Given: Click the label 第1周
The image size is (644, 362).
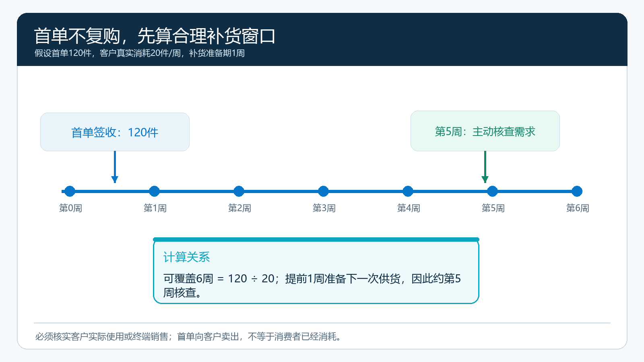Looking at the screenshot, I should pos(155,208).
